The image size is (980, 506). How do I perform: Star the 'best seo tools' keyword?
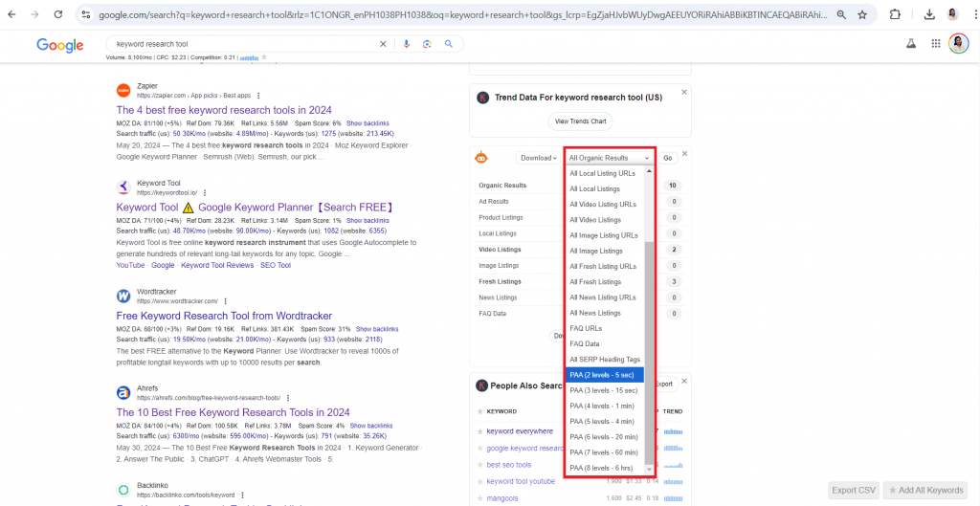coord(480,465)
